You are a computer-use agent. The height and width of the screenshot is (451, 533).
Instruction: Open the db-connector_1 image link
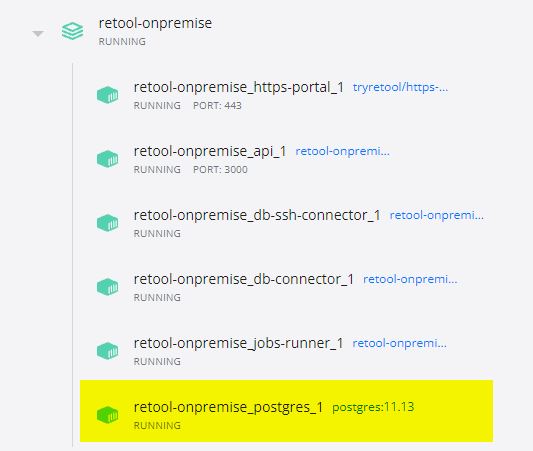(410, 279)
